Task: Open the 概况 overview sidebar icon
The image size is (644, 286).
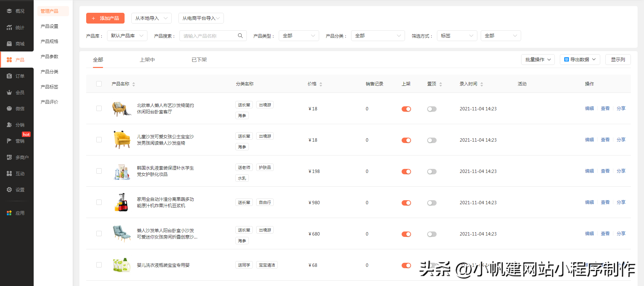Action: pos(9,11)
